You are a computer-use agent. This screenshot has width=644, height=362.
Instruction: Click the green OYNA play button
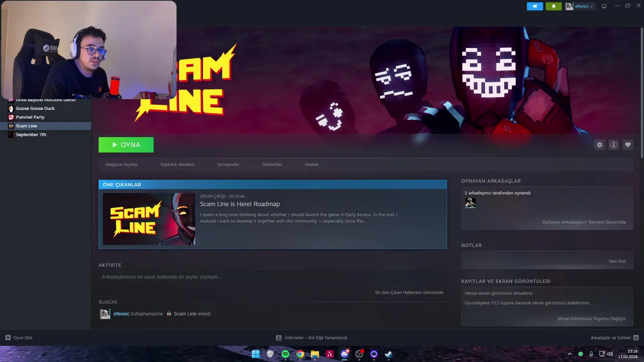[126, 145]
